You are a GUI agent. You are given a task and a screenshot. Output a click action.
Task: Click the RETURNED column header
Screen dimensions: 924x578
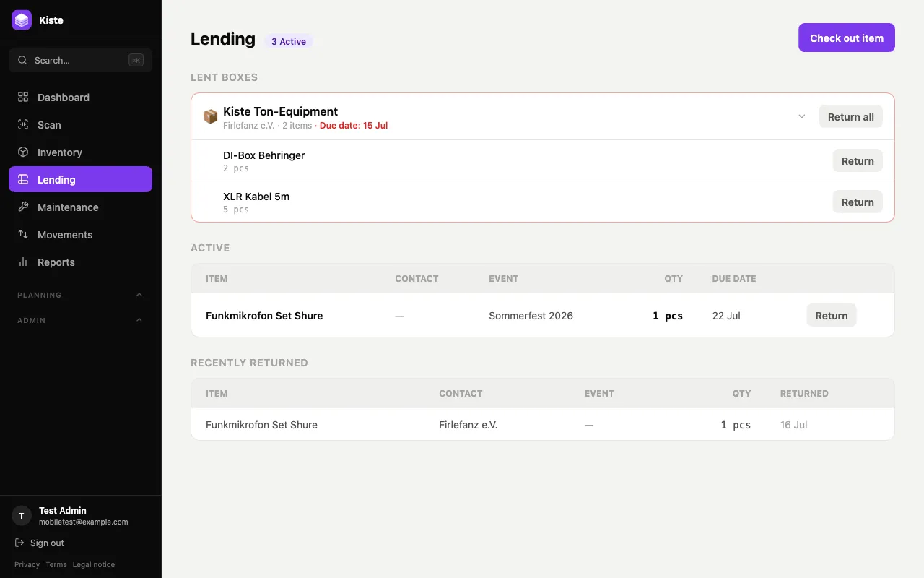804,393
